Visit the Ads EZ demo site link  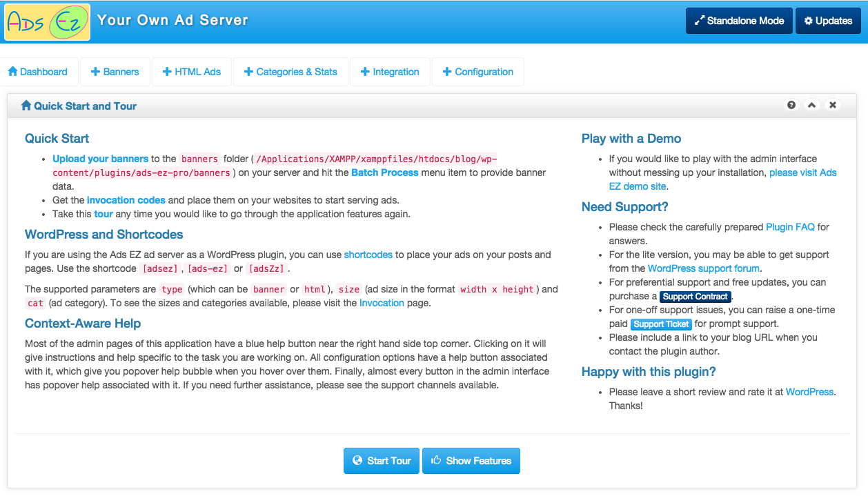[722, 179]
